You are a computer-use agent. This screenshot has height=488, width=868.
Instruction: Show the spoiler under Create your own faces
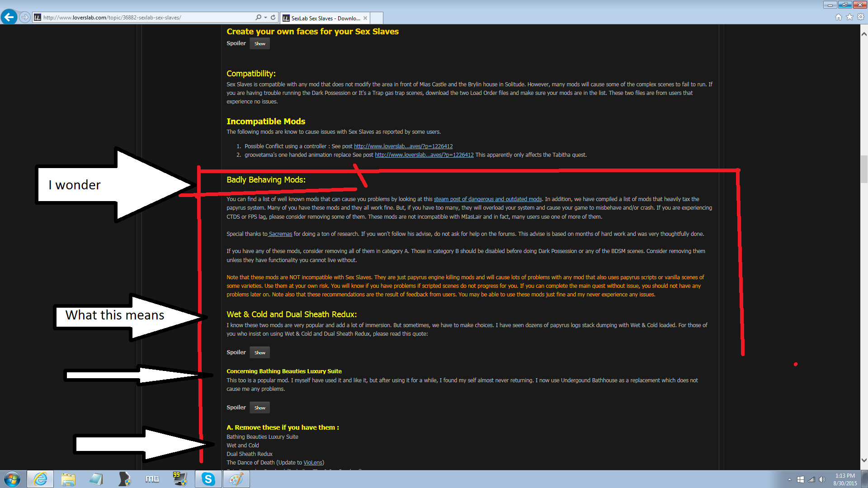tap(259, 44)
